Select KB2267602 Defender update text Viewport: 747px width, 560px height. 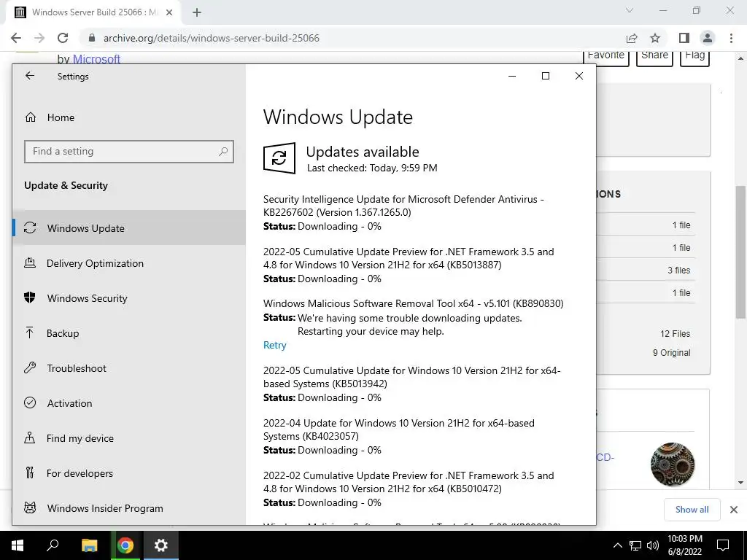pyautogui.click(x=403, y=206)
